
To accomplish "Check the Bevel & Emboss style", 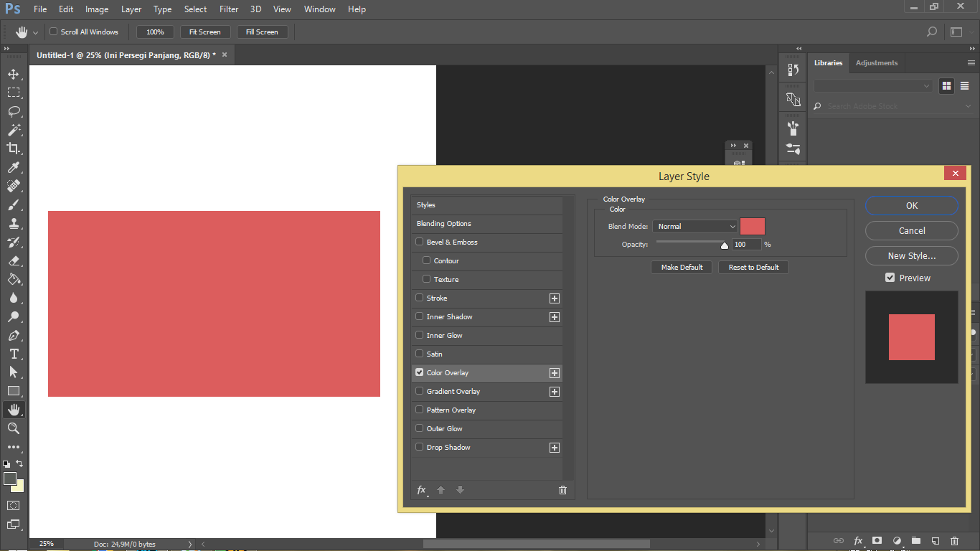I will 419,242.
